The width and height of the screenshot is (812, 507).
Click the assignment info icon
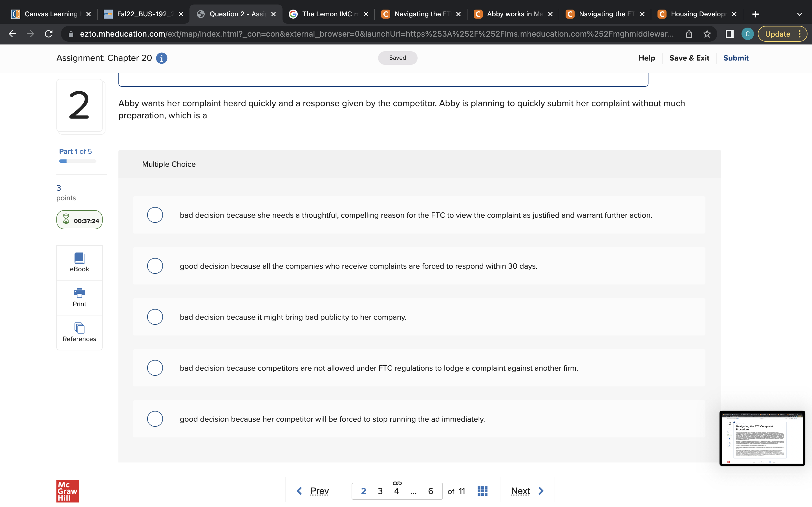click(161, 58)
